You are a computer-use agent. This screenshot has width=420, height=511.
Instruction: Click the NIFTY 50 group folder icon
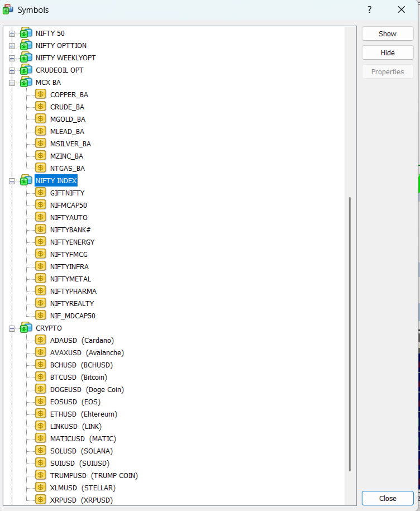point(26,33)
